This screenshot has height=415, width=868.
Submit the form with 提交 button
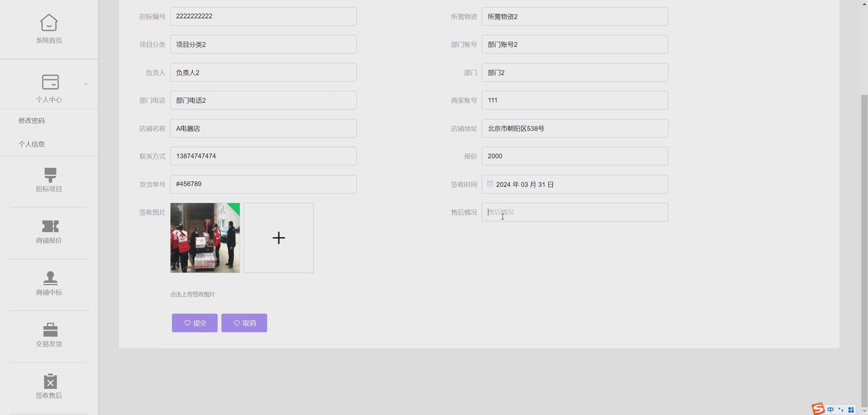(x=195, y=323)
